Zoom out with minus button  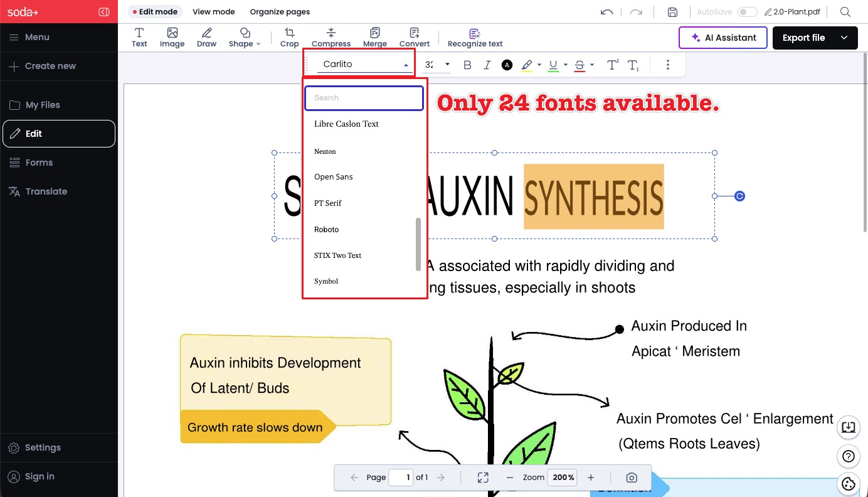pos(510,478)
